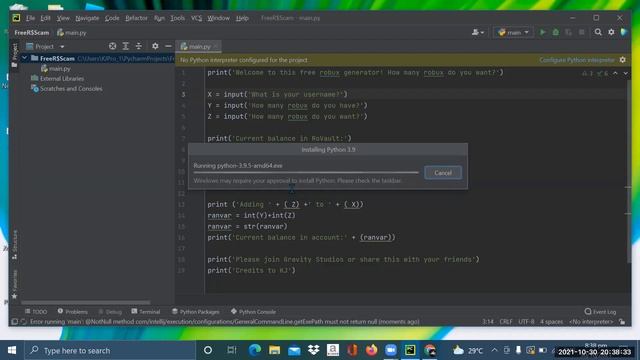Click the CRLF line separator status
Viewport: 640px width, 360px height.
click(x=506, y=322)
